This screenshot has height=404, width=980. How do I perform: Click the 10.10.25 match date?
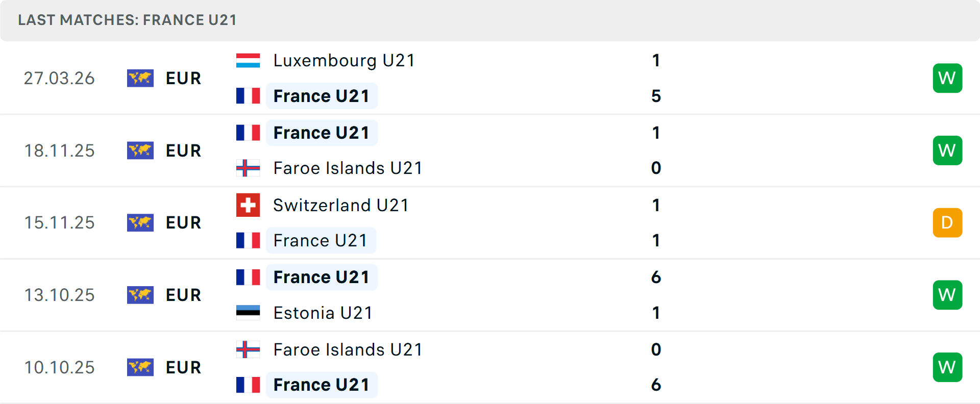[60, 367]
